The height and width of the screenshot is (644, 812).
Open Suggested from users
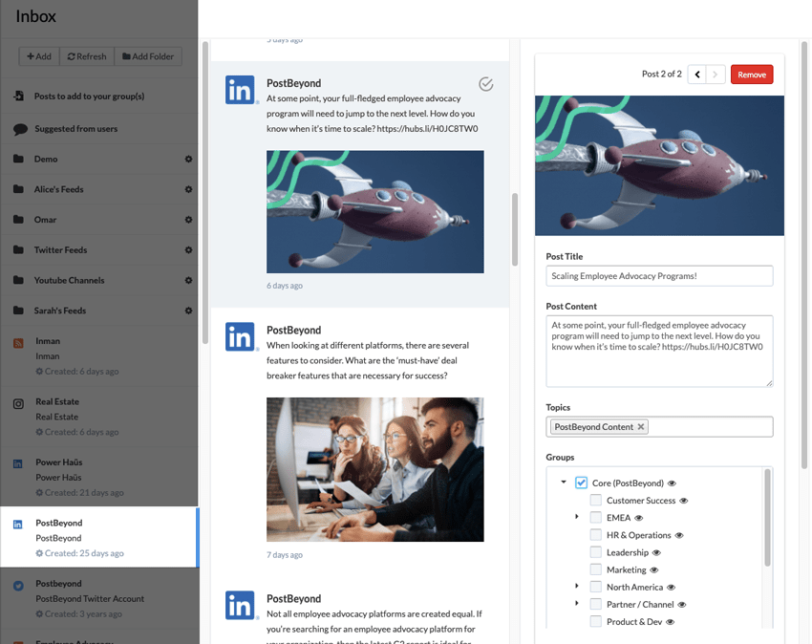(x=99, y=128)
